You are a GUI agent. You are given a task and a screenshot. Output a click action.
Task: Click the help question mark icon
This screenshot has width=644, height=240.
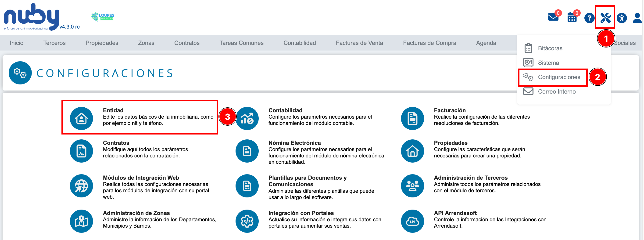pos(589,18)
